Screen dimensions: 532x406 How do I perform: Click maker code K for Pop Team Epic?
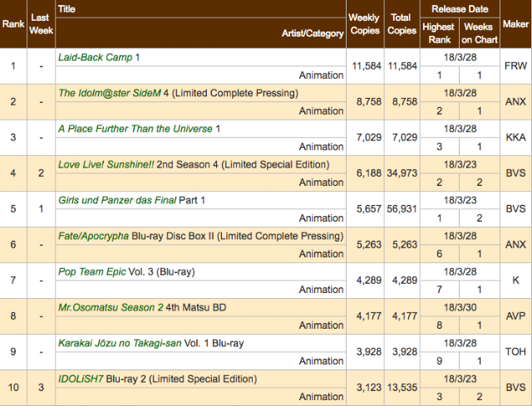515,281
